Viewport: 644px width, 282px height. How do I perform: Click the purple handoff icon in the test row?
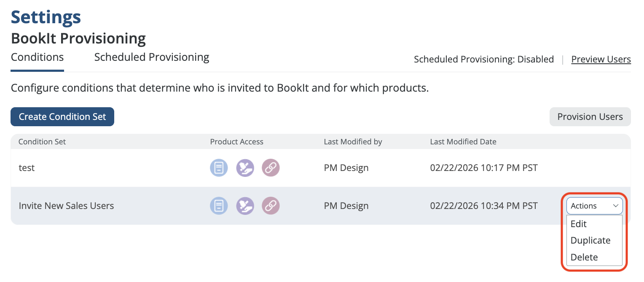pos(245,168)
